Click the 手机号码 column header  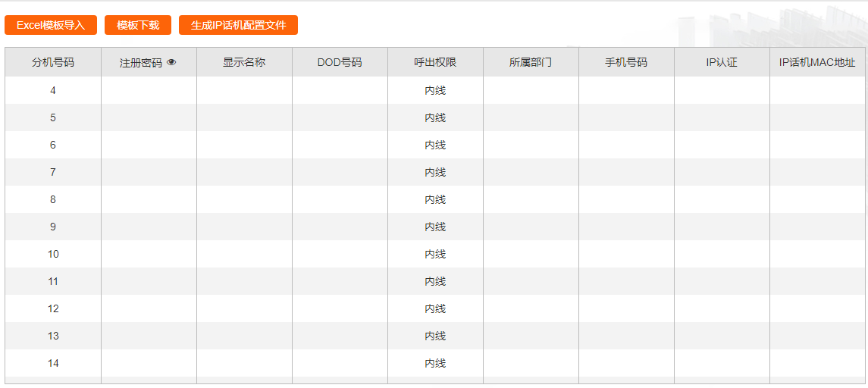pyautogui.click(x=626, y=62)
